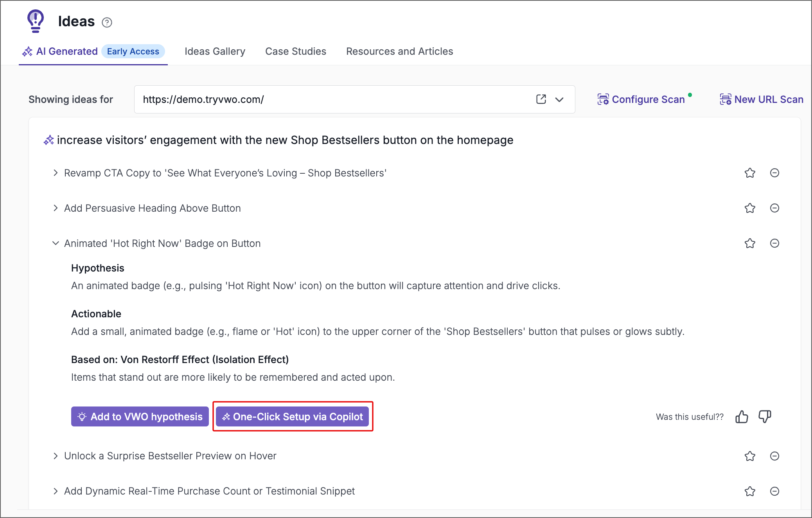Star the Add Dynamic Real-Time Purchase Count idea
The image size is (812, 518).
click(750, 491)
